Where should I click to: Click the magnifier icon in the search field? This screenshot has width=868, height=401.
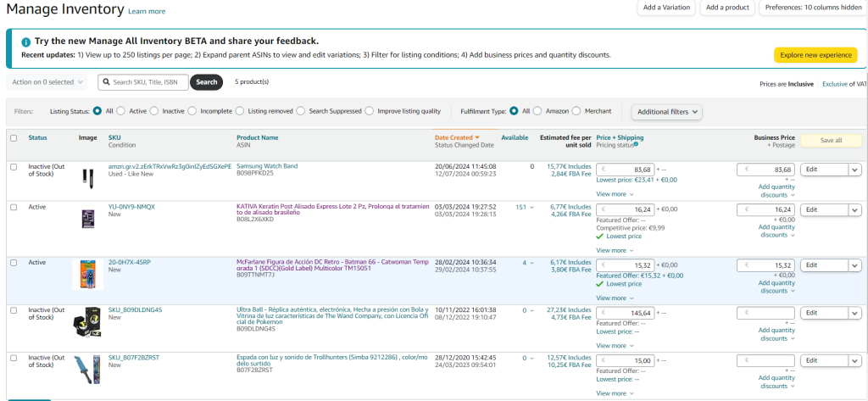pos(106,82)
